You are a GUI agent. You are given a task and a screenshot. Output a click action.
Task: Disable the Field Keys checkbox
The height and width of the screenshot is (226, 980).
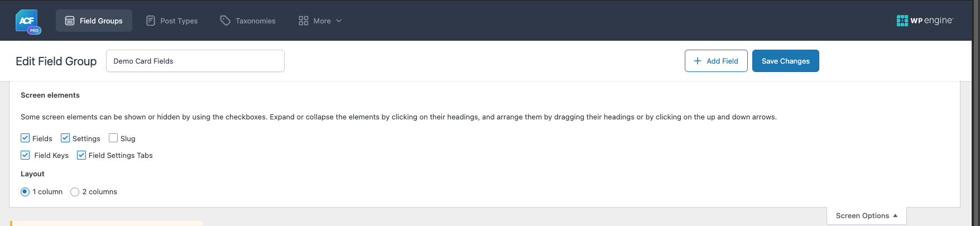click(25, 155)
